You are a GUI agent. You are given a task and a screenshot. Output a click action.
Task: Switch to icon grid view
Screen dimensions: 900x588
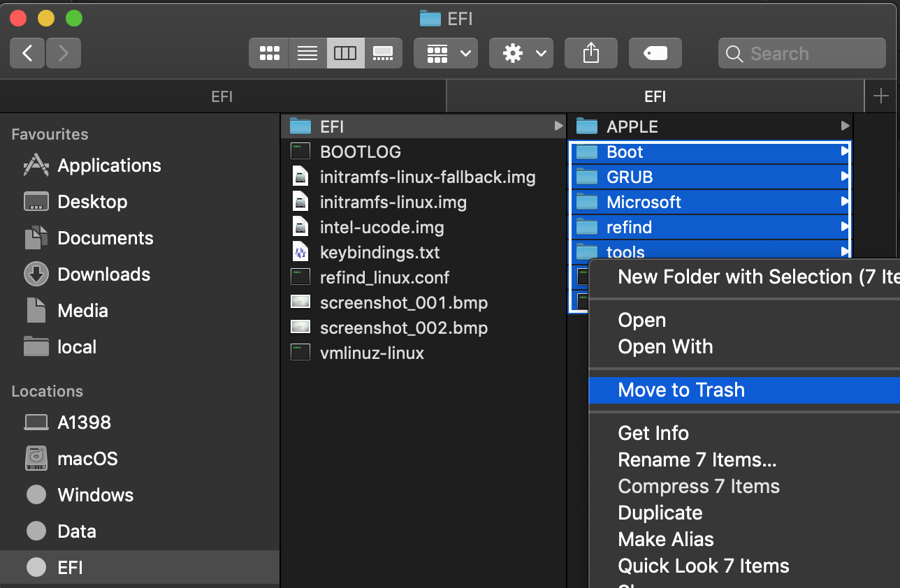[269, 53]
